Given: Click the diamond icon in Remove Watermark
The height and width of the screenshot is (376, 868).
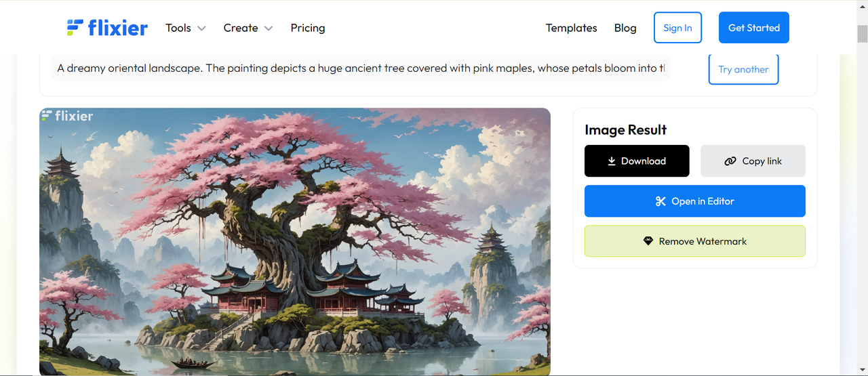Looking at the screenshot, I should 648,241.
